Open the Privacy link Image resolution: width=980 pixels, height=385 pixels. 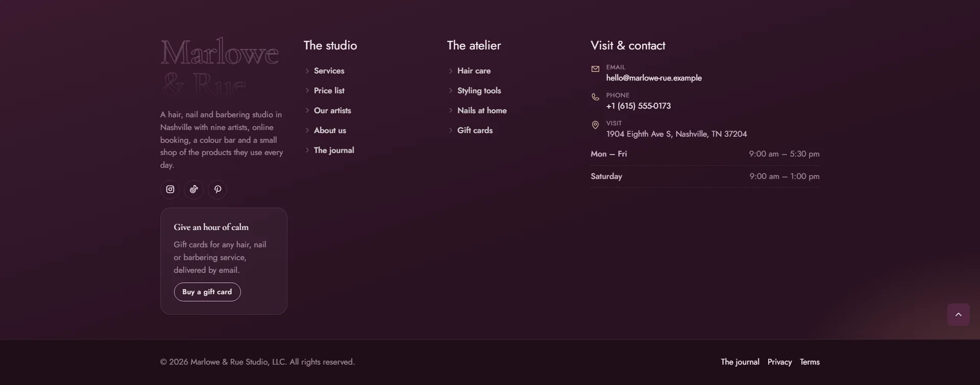(x=779, y=362)
